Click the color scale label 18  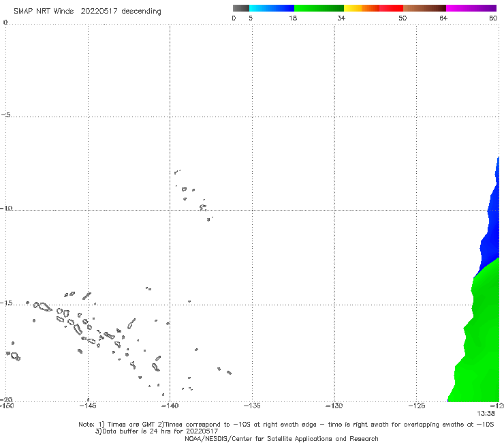coord(293,18)
